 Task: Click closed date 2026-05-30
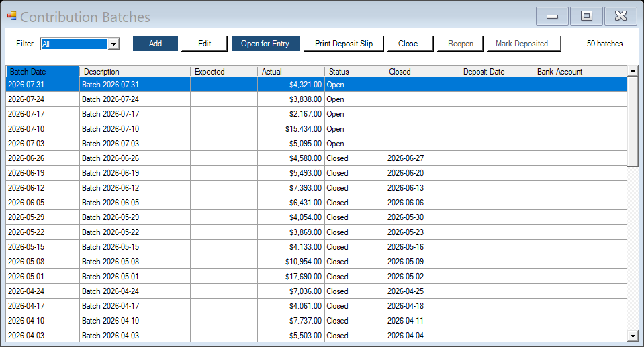pos(422,217)
